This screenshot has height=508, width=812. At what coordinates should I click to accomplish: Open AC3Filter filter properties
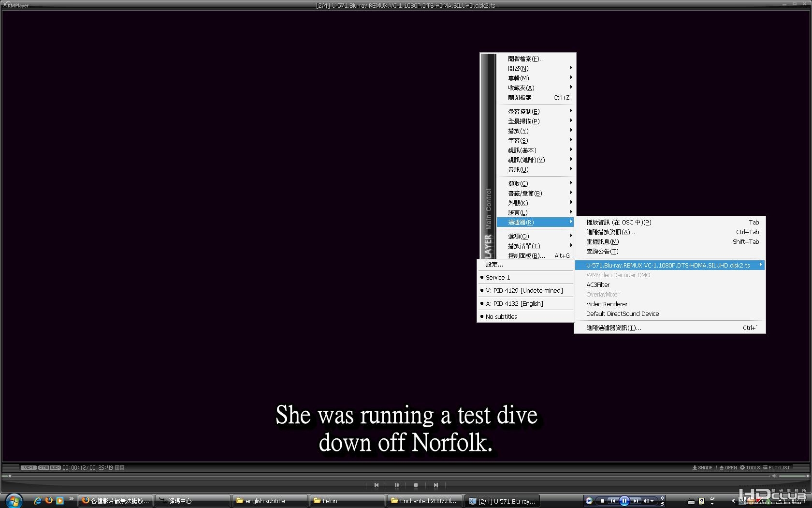tap(670, 284)
